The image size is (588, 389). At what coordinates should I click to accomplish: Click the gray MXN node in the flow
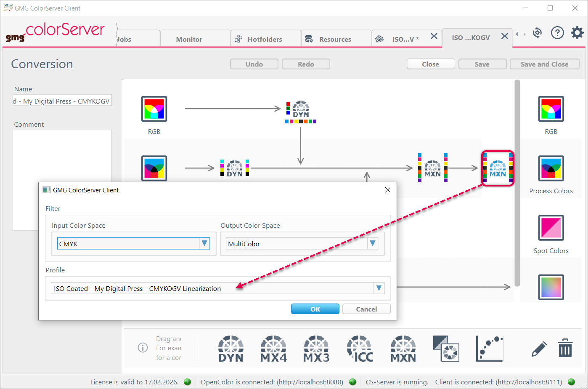point(433,168)
